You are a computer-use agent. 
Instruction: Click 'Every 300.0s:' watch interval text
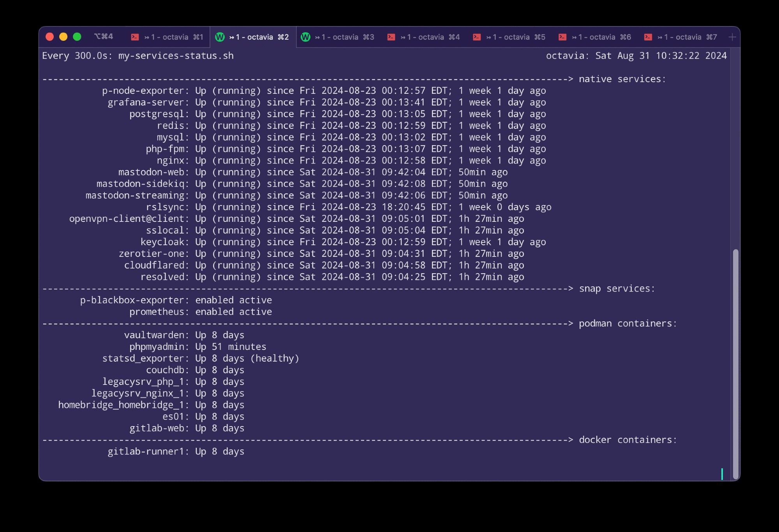click(78, 56)
